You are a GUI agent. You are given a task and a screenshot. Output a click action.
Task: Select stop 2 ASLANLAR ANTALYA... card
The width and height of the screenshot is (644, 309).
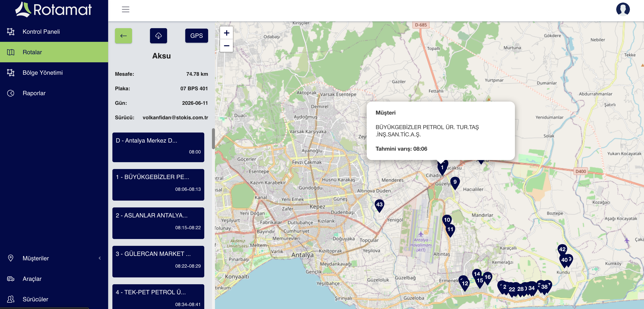tap(158, 223)
